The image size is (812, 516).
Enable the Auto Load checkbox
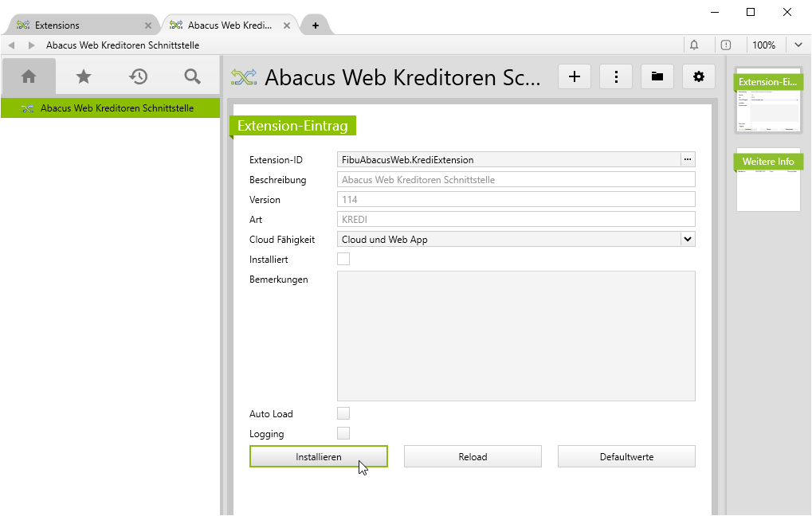(x=343, y=413)
